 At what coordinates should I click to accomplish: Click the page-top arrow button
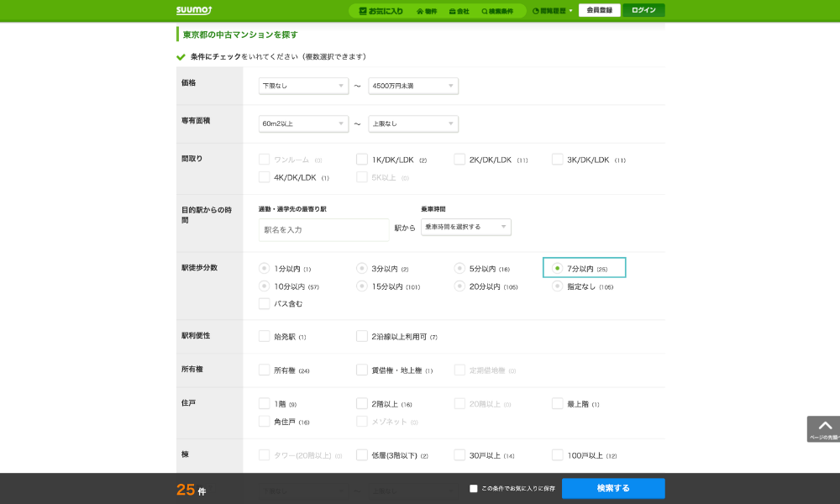824,428
